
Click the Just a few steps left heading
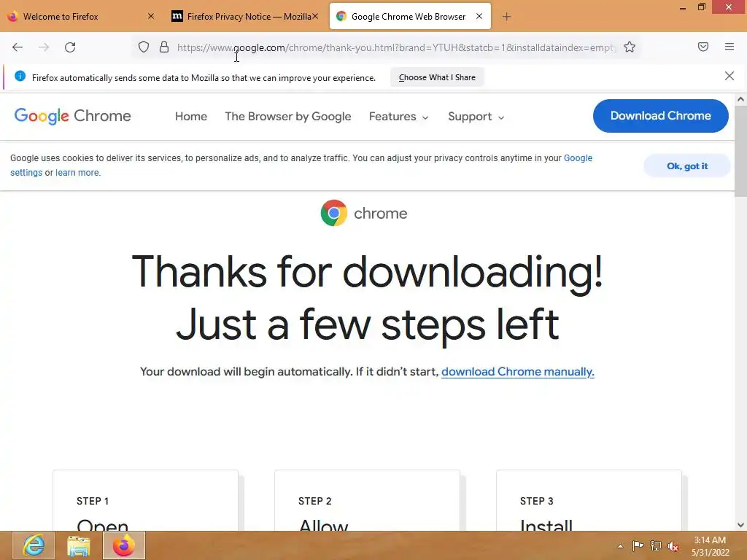click(x=367, y=324)
